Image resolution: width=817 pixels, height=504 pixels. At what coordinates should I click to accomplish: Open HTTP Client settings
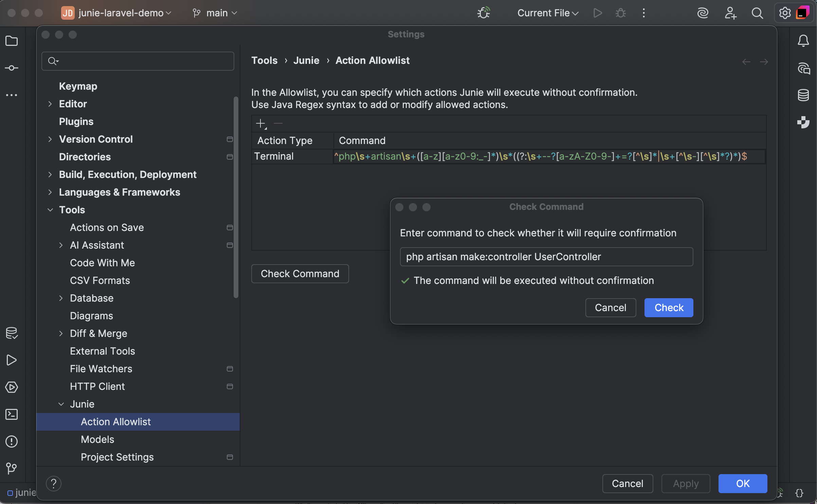[x=97, y=386]
